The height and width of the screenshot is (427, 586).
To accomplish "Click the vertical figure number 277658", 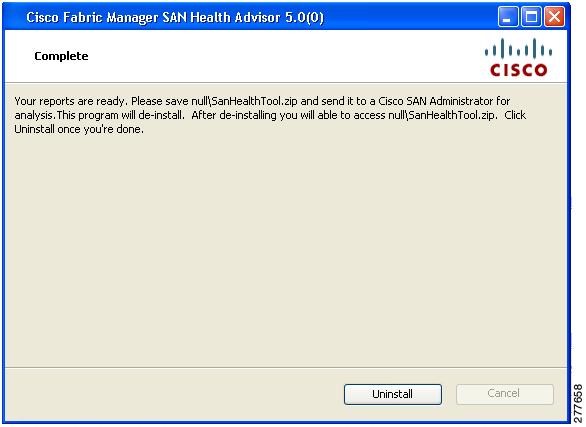I will pos(578,403).
